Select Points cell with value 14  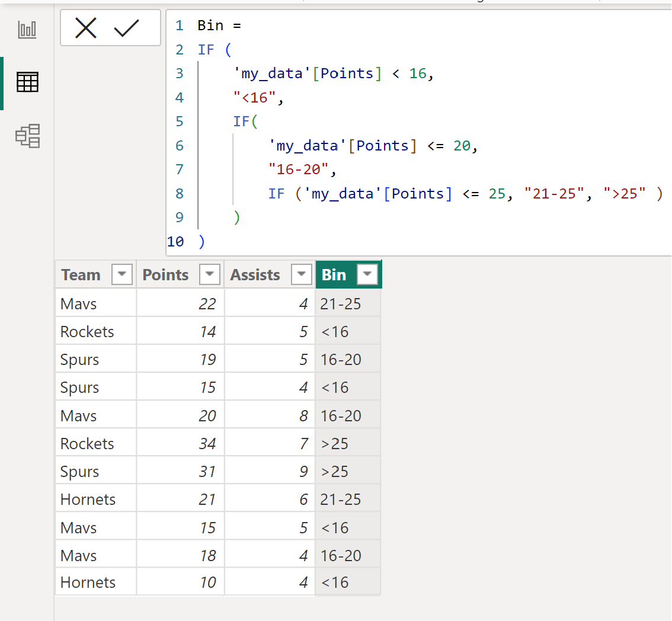point(180,331)
